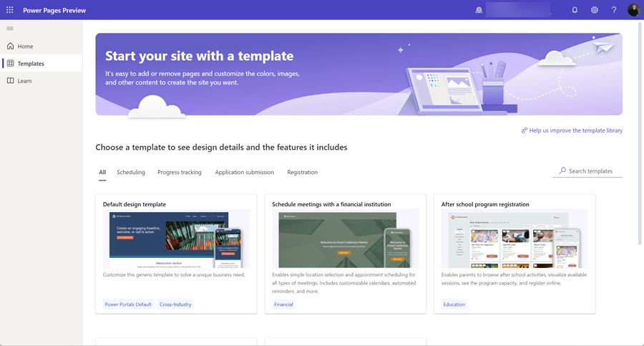Open Learn in the sidebar
The height and width of the screenshot is (346, 644).
pyautogui.click(x=24, y=81)
